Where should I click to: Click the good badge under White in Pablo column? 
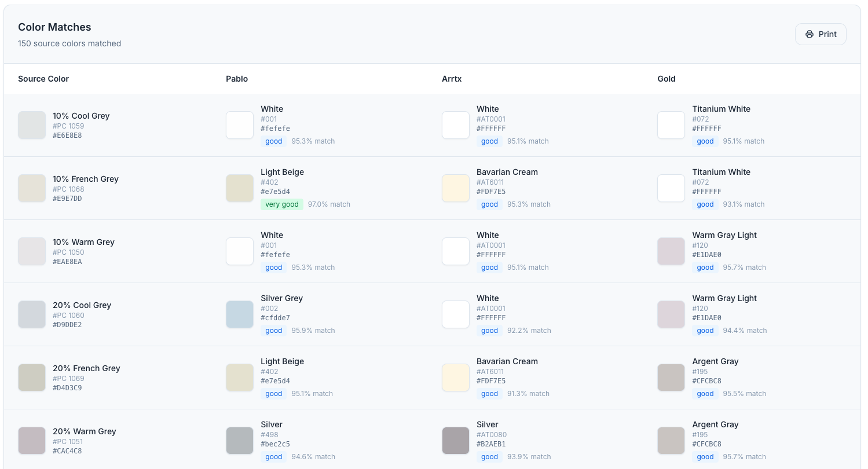tap(274, 141)
